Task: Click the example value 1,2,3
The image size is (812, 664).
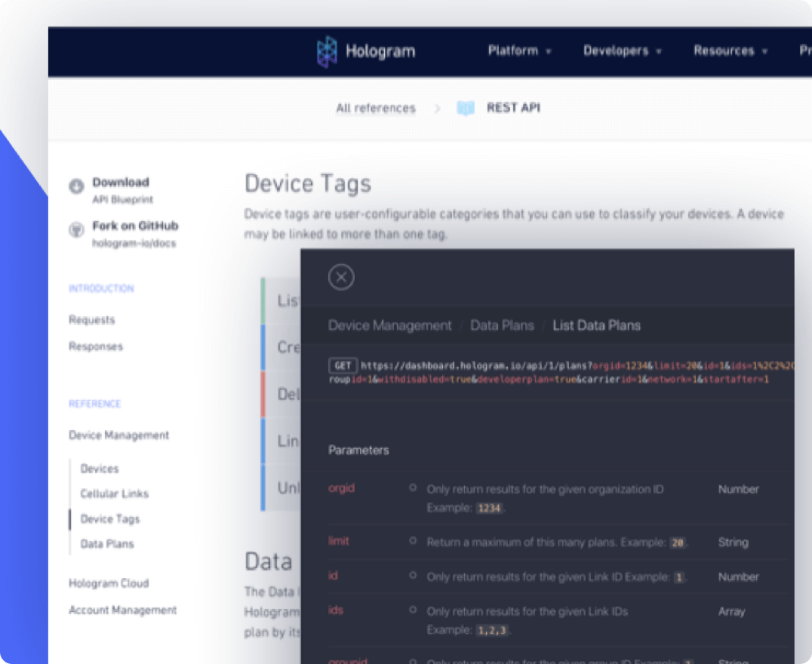Action: click(x=491, y=630)
